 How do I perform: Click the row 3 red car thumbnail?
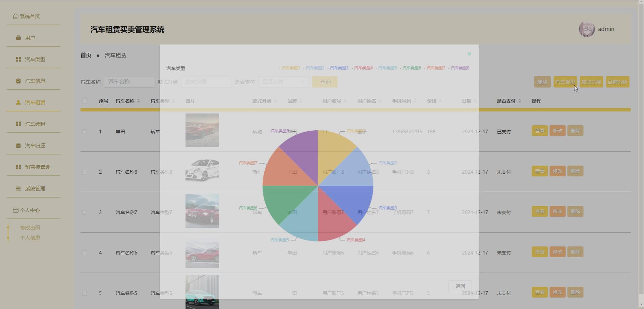point(202,211)
